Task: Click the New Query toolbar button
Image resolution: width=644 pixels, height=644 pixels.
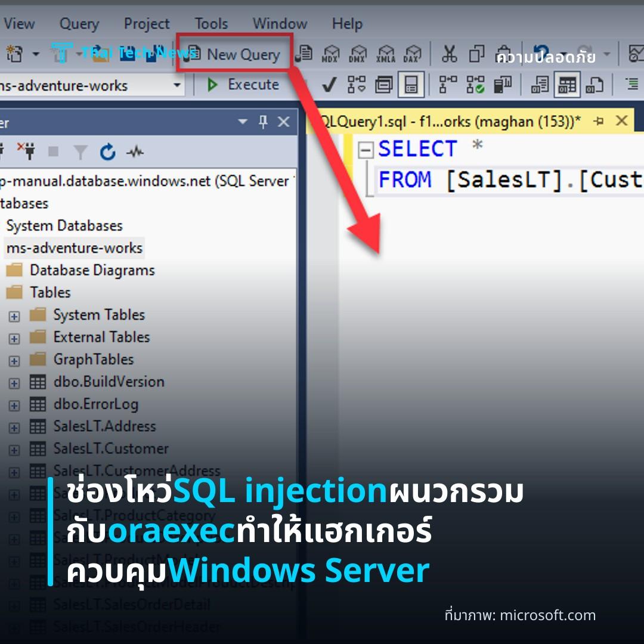Action: (233, 54)
